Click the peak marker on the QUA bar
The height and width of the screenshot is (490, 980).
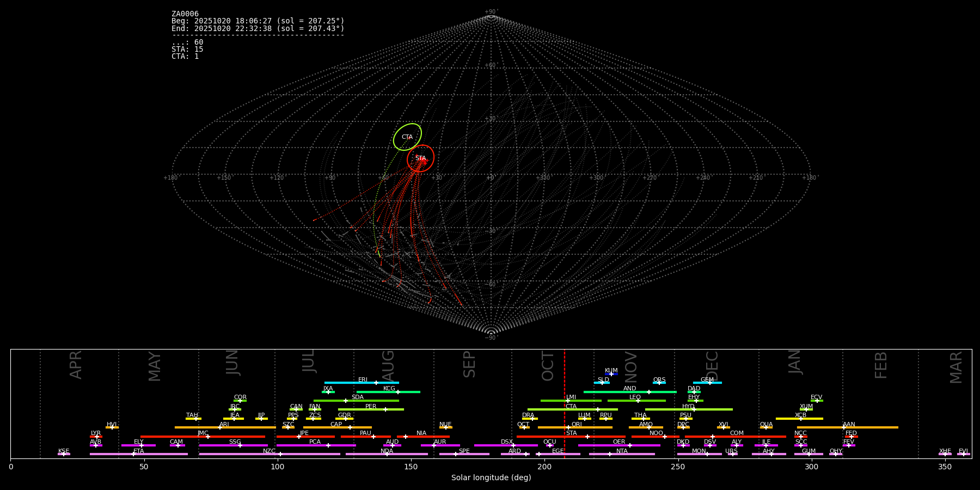[x=766, y=427]
